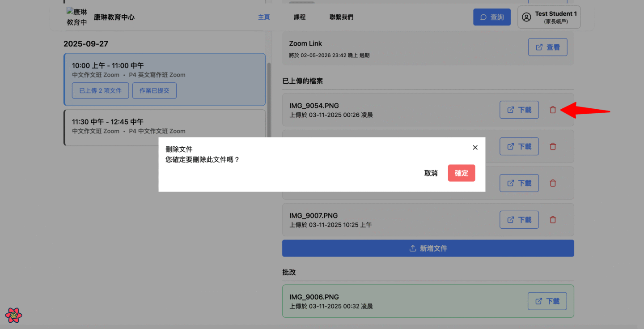This screenshot has width=644, height=329.
Task: Click the 康琳教育中心 logo image
Action: click(x=77, y=17)
